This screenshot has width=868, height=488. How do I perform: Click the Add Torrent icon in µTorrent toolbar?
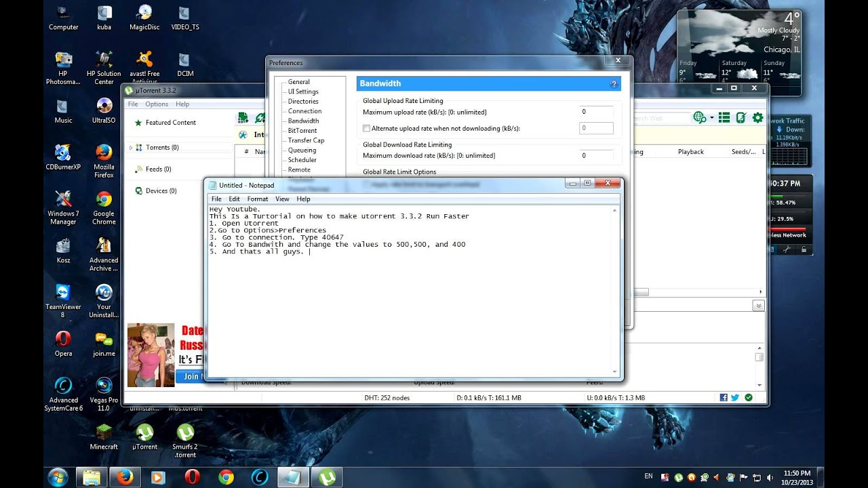coord(243,118)
